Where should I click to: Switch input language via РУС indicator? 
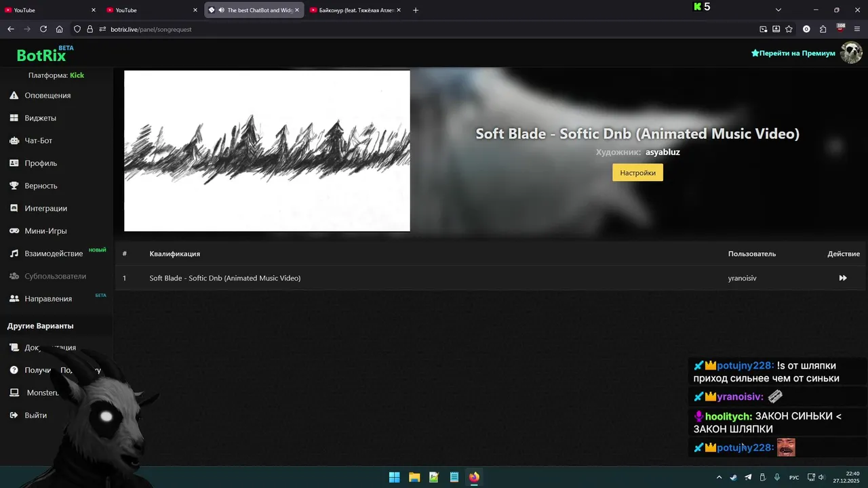tap(794, 478)
